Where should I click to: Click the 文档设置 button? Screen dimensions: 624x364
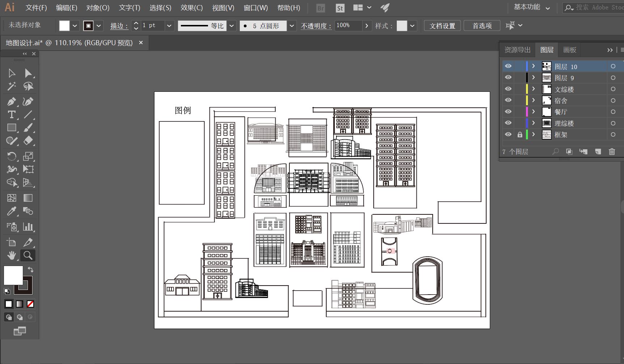click(442, 26)
